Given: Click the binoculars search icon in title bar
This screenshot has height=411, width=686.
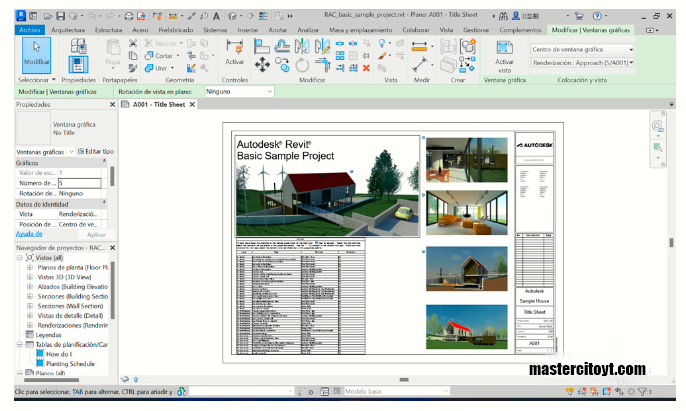Looking at the screenshot, I should [504, 16].
